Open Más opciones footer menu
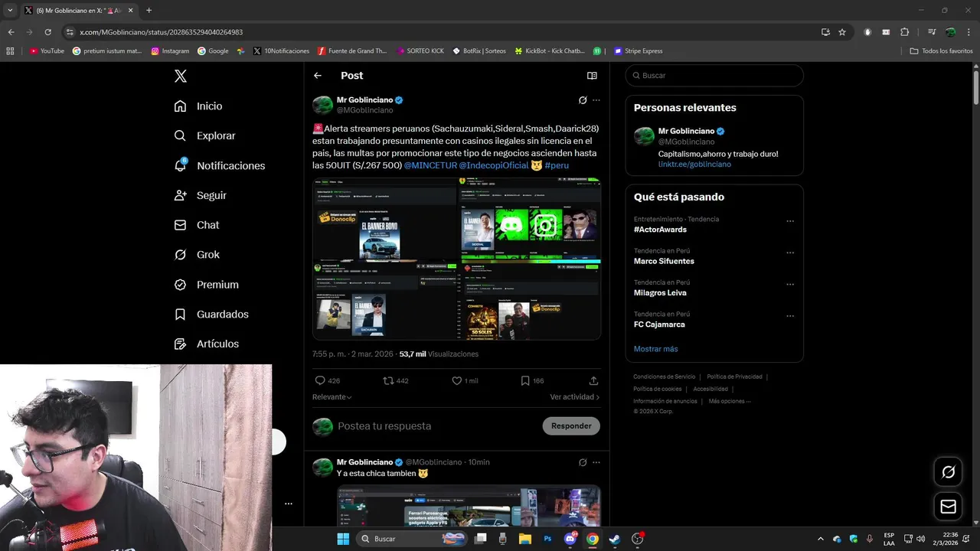This screenshot has height=551, width=980. coord(729,401)
